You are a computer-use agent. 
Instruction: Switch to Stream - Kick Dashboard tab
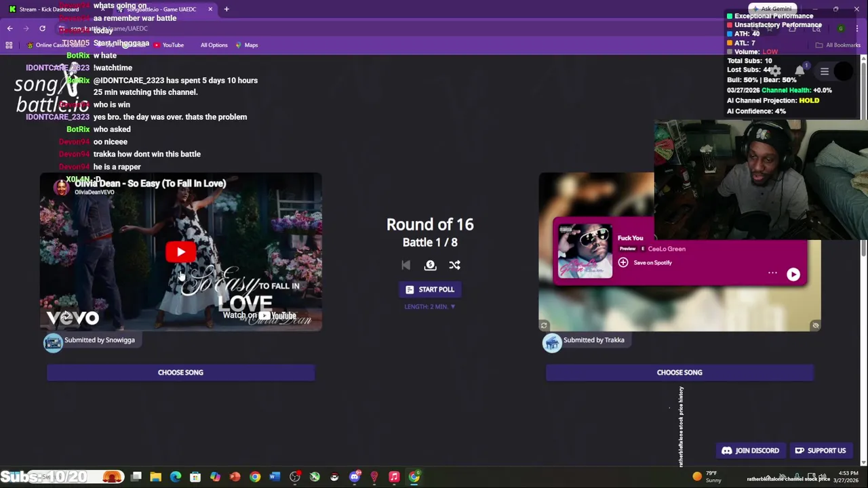49,9
